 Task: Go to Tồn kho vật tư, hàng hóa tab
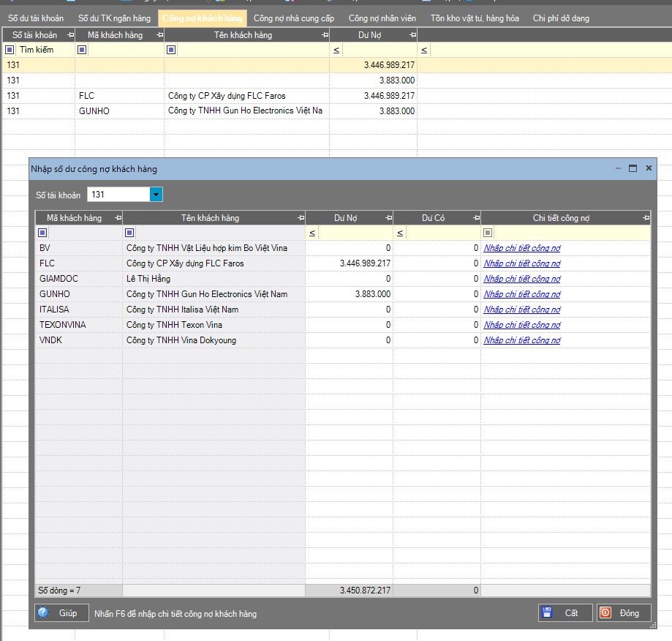(475, 18)
